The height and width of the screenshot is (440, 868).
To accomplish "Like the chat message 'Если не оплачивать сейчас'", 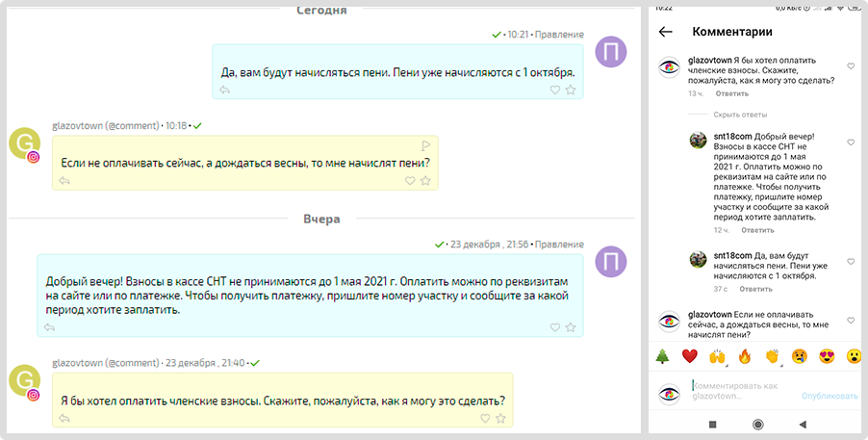I will point(410,180).
